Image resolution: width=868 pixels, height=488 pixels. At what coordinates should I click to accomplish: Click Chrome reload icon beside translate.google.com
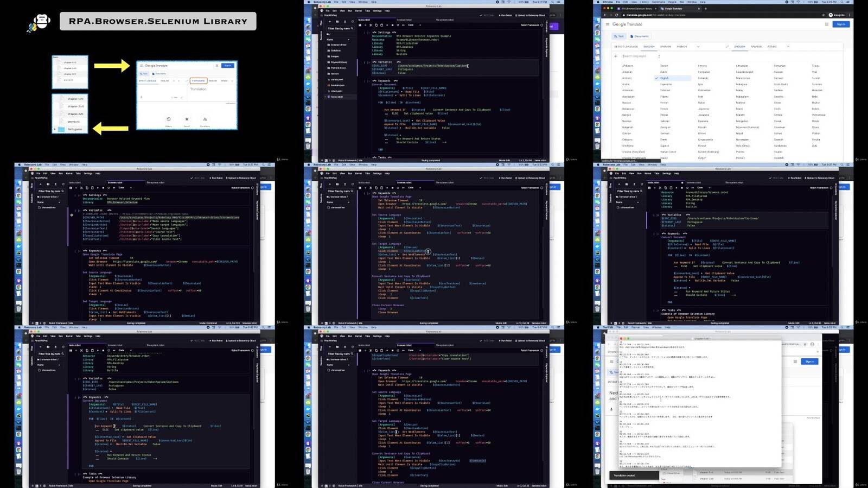[x=616, y=15]
